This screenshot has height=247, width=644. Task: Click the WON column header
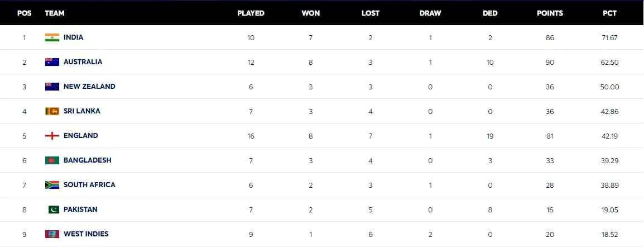(x=311, y=13)
